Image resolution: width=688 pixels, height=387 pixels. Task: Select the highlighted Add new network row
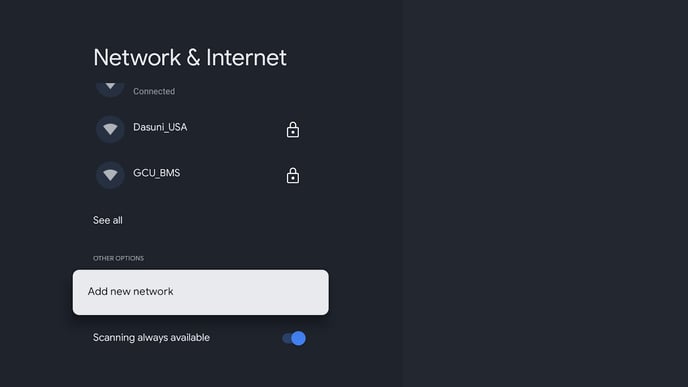coord(201,292)
